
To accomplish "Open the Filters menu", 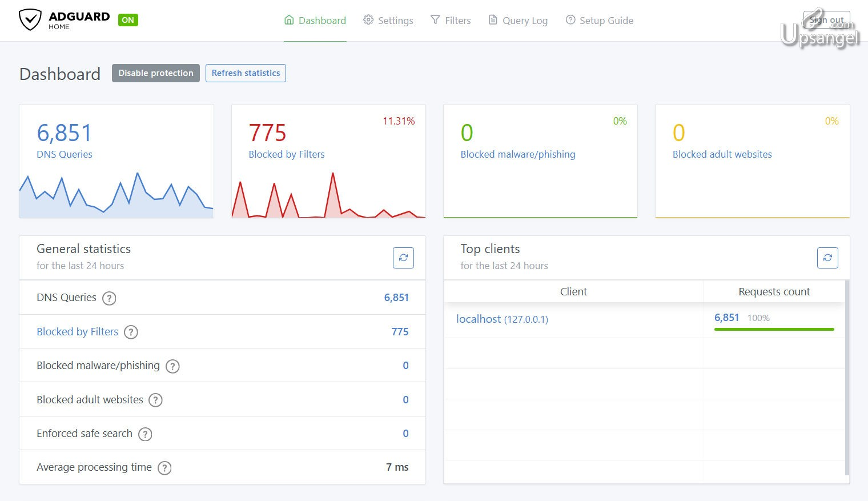I will tap(451, 21).
